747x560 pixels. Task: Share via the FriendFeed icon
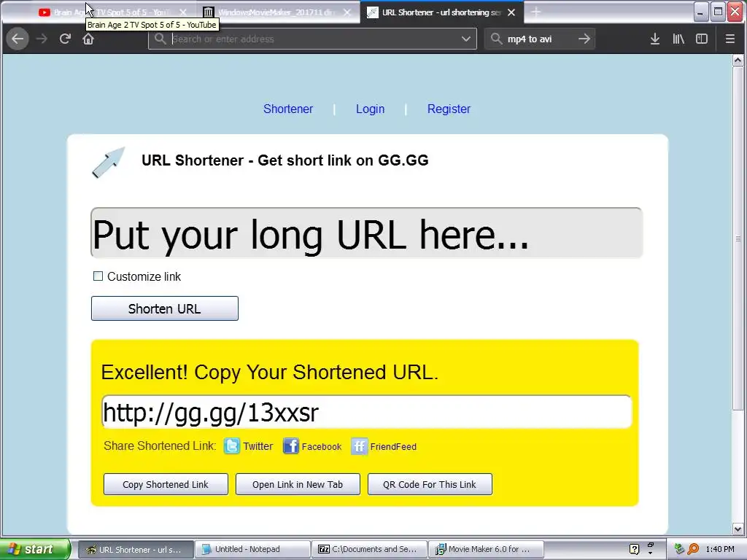[359, 446]
